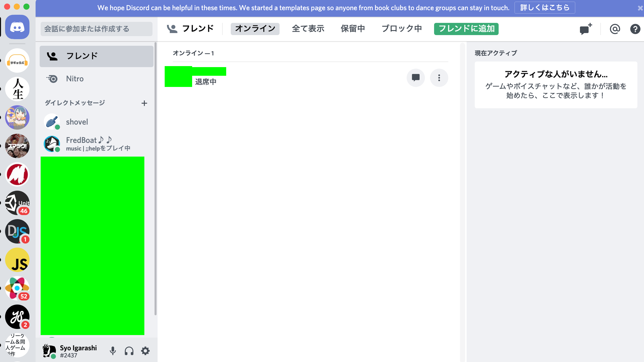The width and height of the screenshot is (644, 362).
Task: Open the yellow JS server icon
Action: [17, 260]
